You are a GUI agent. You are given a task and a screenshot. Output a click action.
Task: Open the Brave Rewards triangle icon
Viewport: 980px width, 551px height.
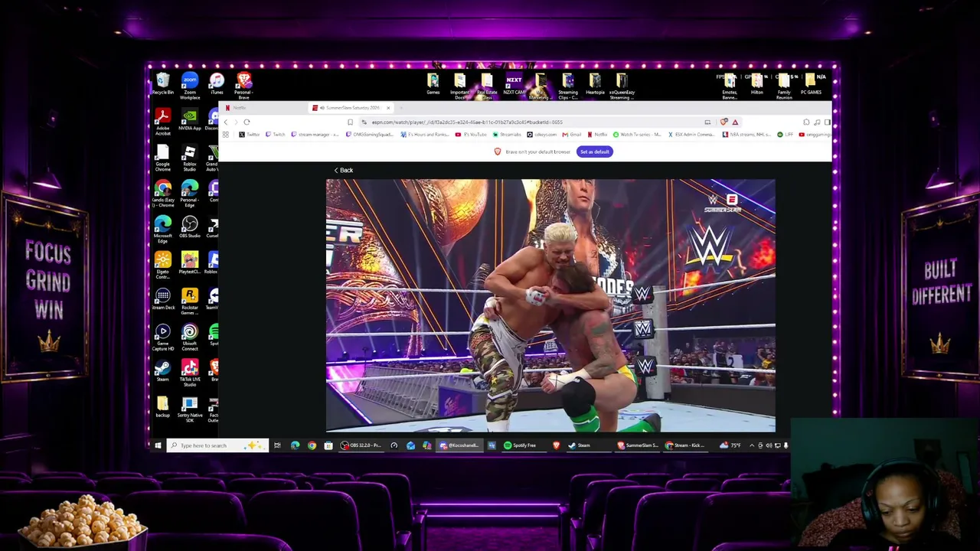click(x=735, y=122)
